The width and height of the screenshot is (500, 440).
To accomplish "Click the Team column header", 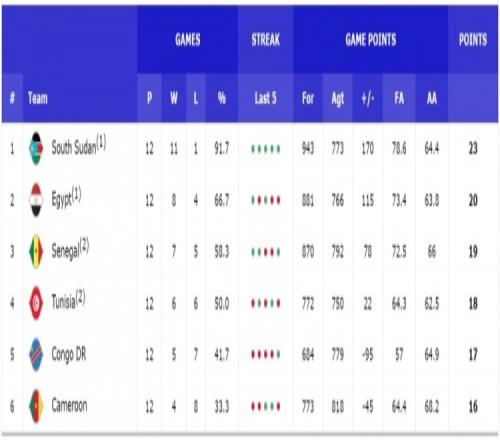I will pyautogui.click(x=38, y=98).
